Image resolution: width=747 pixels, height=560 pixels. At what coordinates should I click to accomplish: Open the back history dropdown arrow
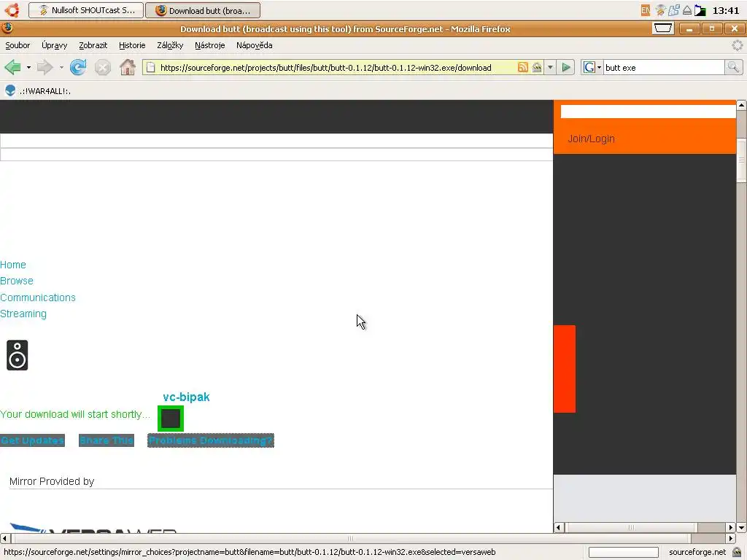28,68
